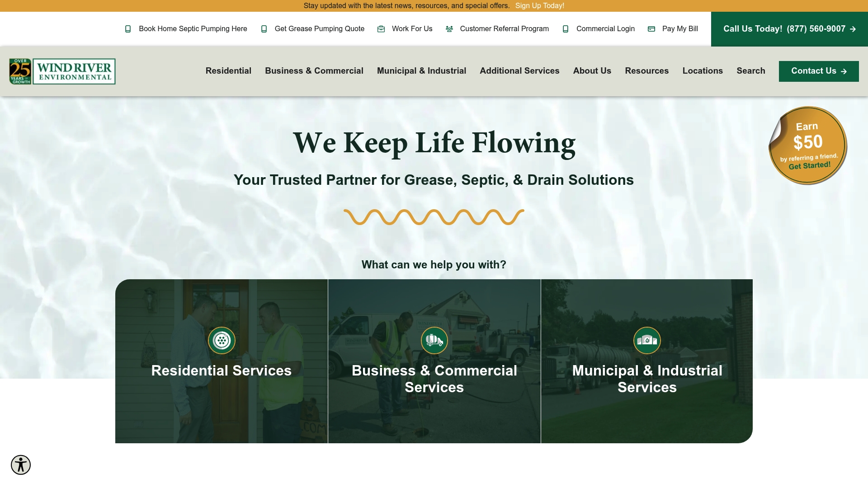Follow the Sign Up Today link
This screenshot has height=488, width=868.
click(x=539, y=6)
